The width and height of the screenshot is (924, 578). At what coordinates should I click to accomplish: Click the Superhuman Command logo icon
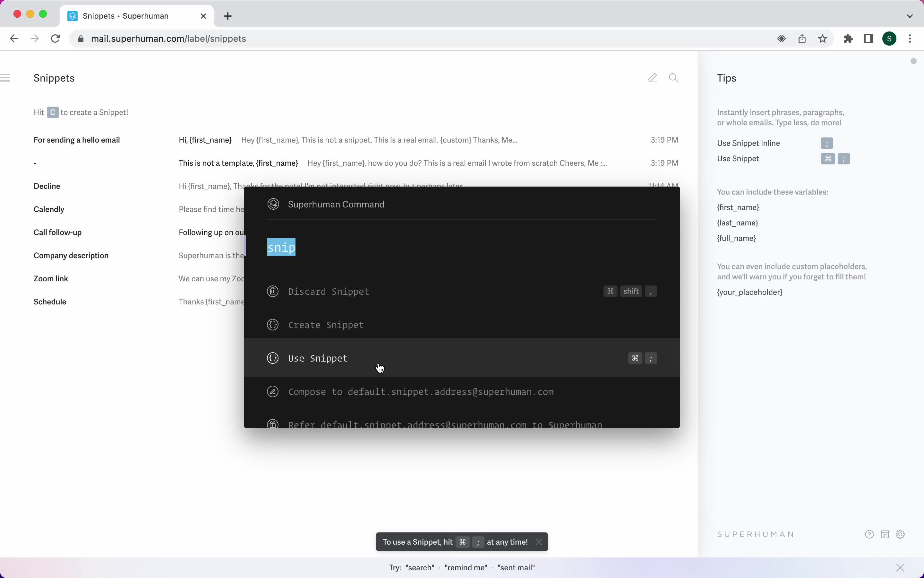273,204
